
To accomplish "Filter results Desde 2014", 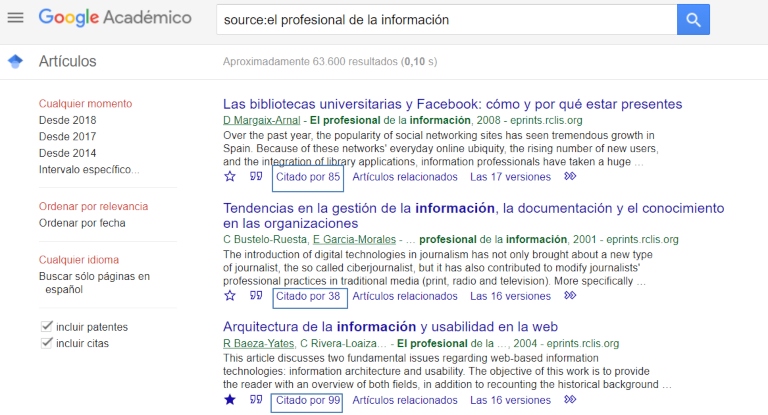I will (x=68, y=153).
